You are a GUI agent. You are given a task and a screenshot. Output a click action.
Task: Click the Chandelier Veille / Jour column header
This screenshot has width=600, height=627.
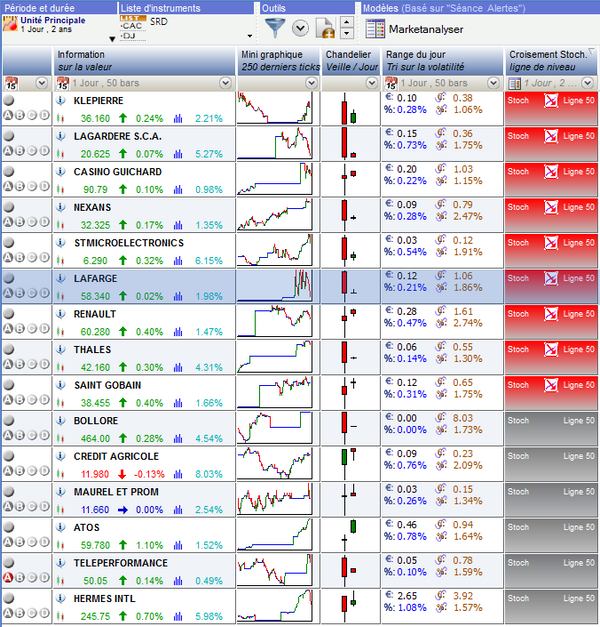point(351,61)
